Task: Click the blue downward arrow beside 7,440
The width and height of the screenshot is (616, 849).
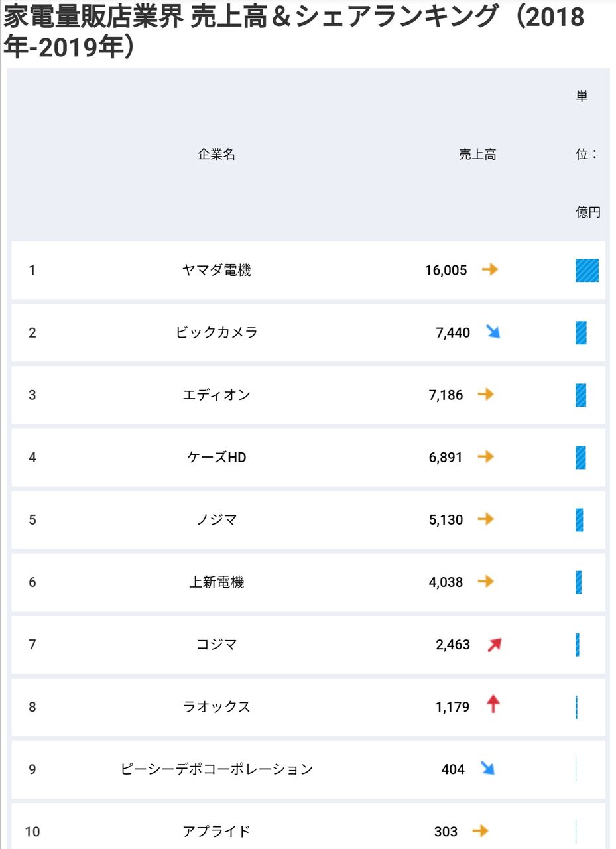Action: tap(493, 332)
